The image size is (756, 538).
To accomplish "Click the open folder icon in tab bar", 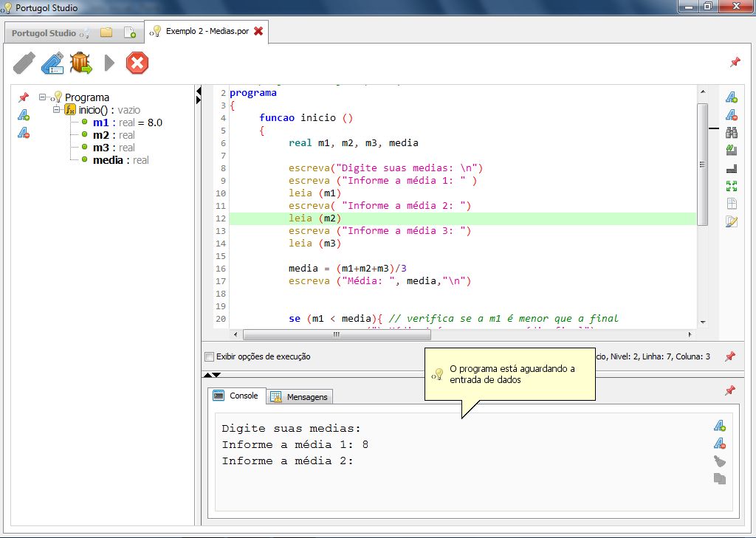I will (x=106, y=32).
